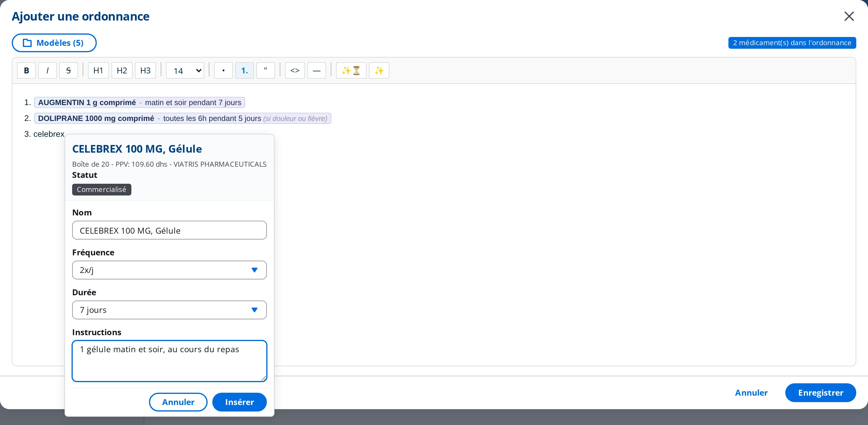The image size is (868, 425).
Task: Open the font size 14 dropdown
Action: [185, 70]
